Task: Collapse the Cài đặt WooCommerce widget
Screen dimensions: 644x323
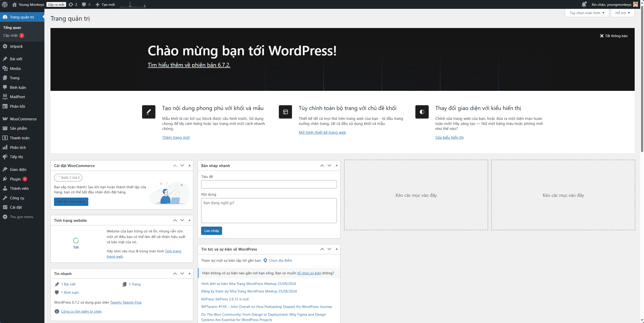Action: click(190, 166)
